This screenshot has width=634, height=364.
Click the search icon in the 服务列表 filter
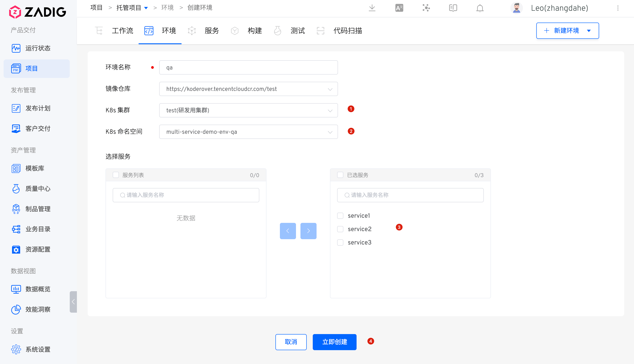[122, 195]
